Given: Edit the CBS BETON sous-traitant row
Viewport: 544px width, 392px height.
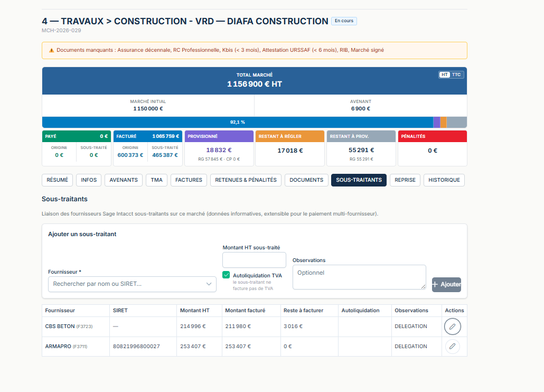Looking at the screenshot, I should [x=453, y=326].
